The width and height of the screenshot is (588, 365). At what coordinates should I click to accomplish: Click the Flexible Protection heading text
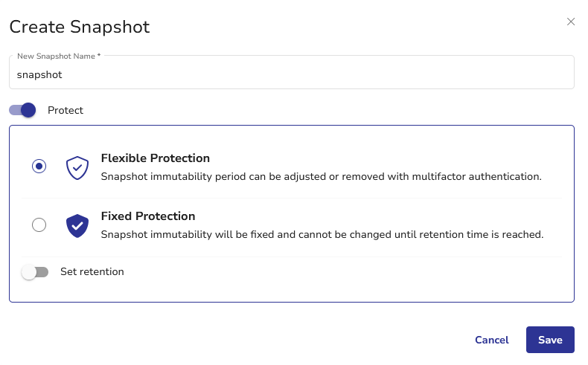[x=156, y=158]
